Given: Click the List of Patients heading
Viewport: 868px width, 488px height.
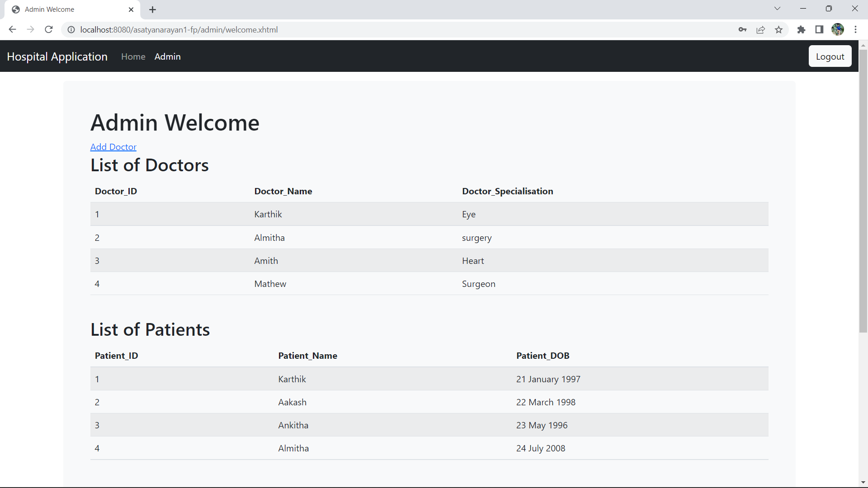Looking at the screenshot, I should click(x=150, y=329).
